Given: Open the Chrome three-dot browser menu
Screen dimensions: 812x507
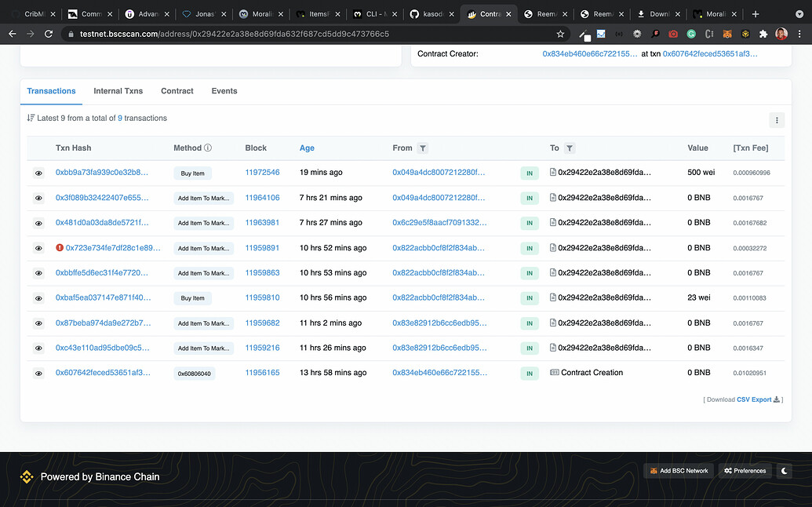Looking at the screenshot, I should tap(799, 34).
